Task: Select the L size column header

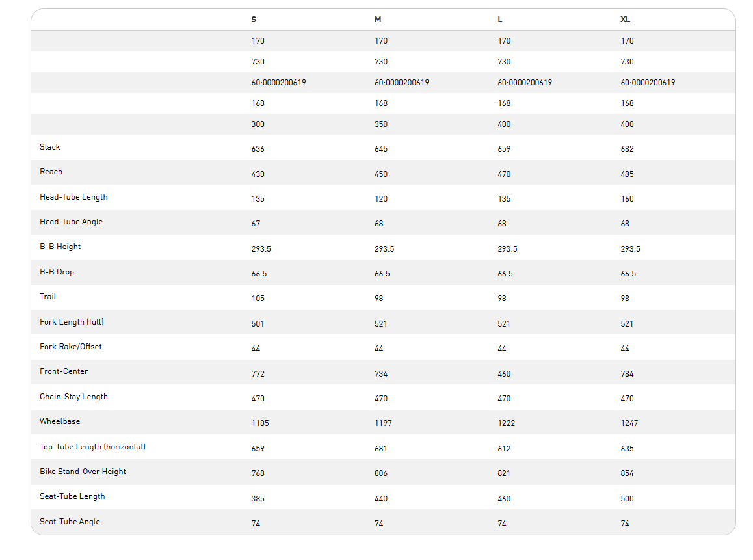Action: click(x=500, y=20)
